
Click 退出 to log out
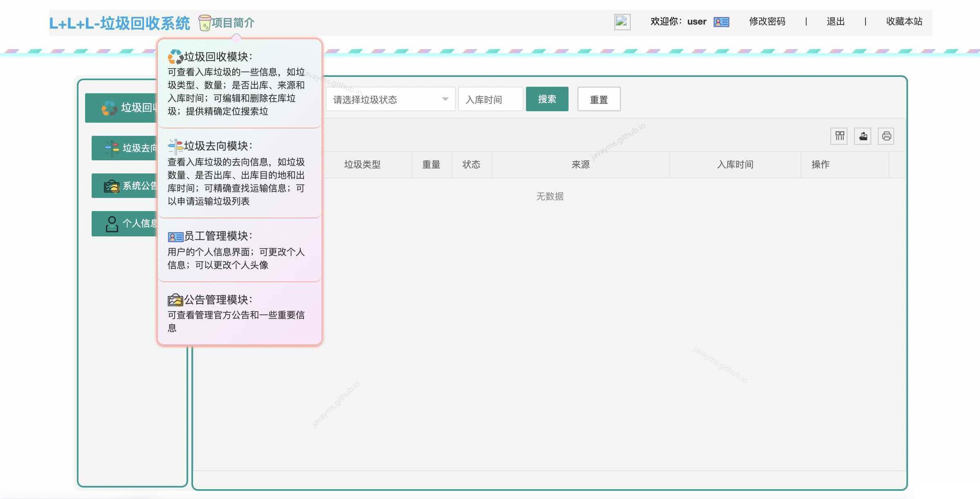click(836, 22)
